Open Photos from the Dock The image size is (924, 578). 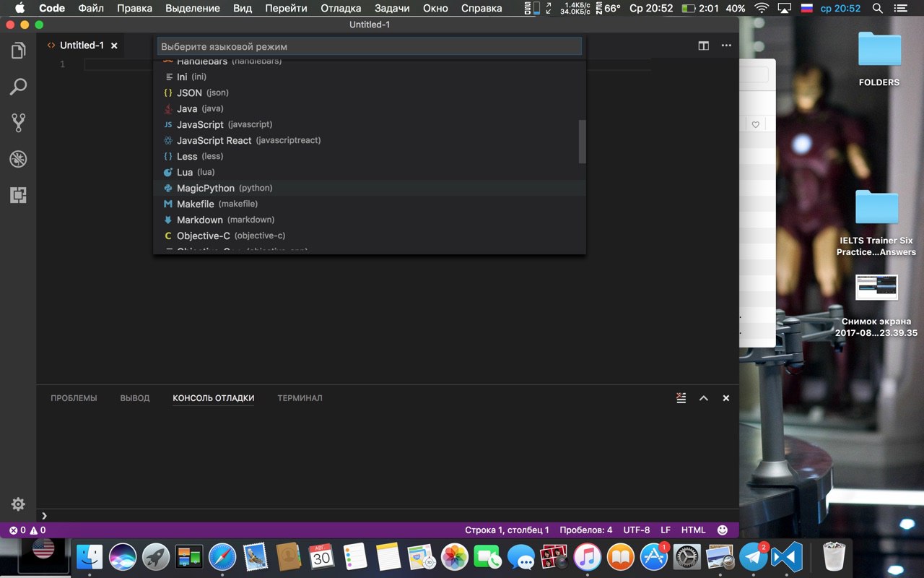[455, 556]
